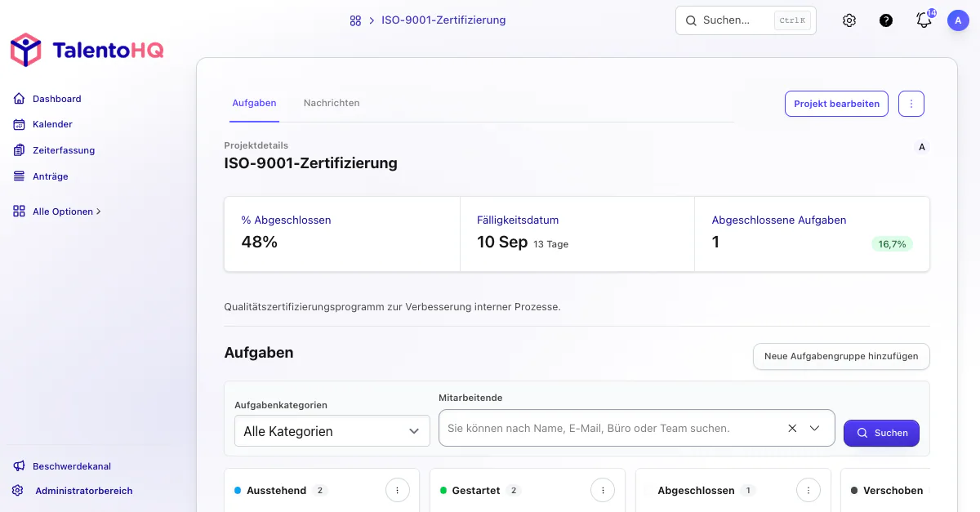Click the breadcrumb grid icon
Image resolution: width=980 pixels, height=512 pixels.
[x=355, y=20]
